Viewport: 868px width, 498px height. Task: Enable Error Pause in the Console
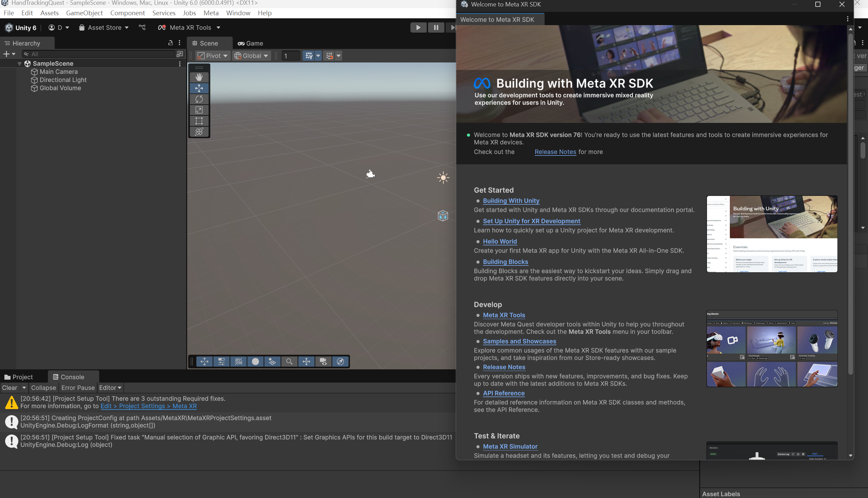[78, 388]
